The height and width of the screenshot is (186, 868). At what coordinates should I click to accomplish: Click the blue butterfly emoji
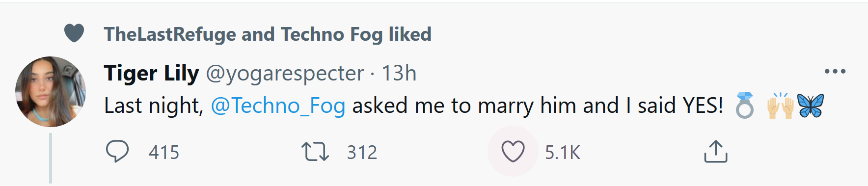[811, 106]
